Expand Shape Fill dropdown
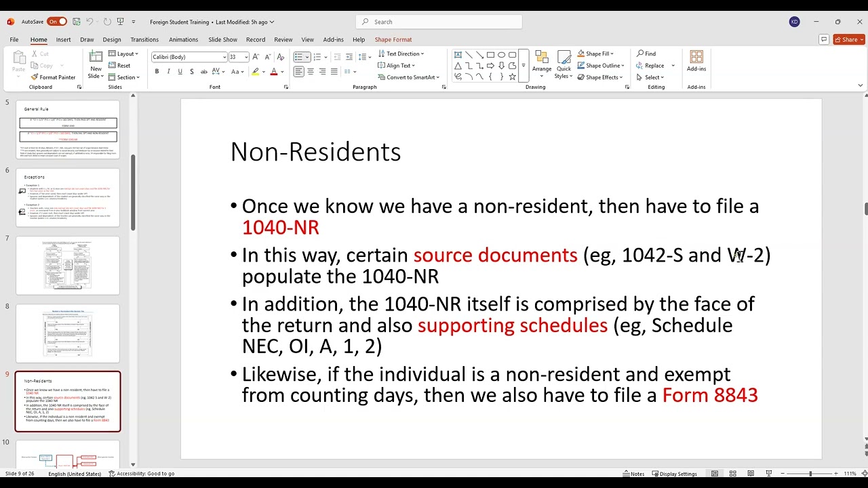Viewport: 868px width, 488px height. click(595, 54)
